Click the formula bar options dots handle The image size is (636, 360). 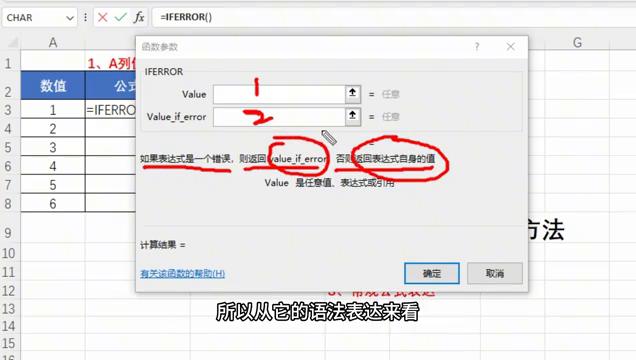[x=86, y=17]
